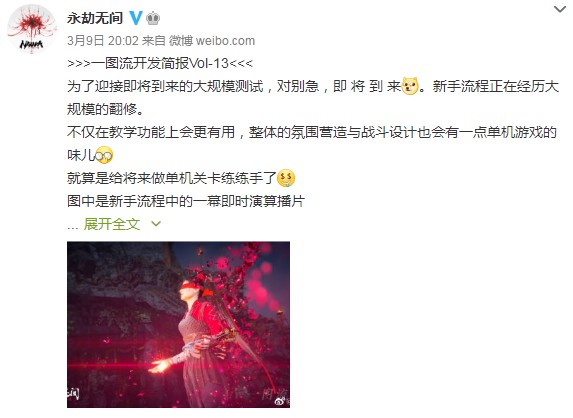The width and height of the screenshot is (573, 418).
Task: Open the 永劫无间 profile avatar
Action: pos(32,29)
